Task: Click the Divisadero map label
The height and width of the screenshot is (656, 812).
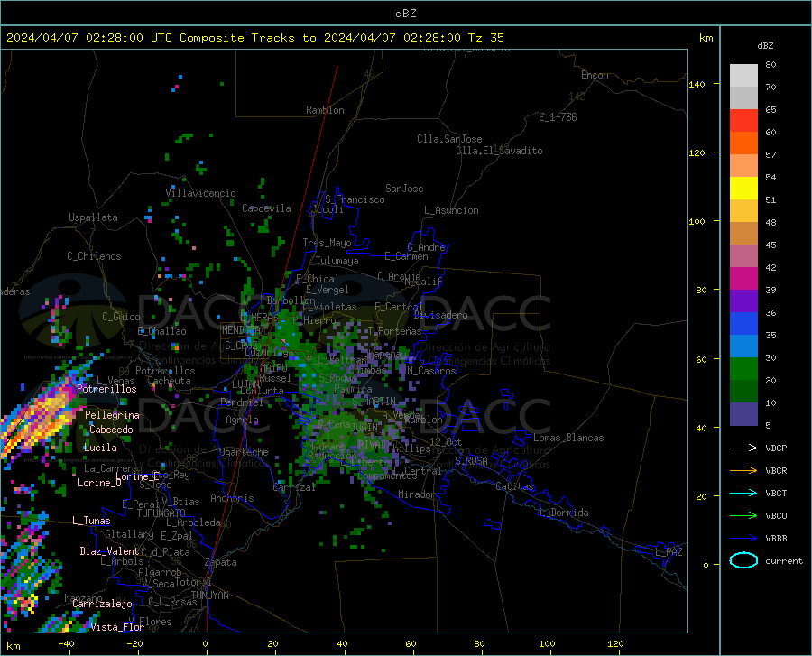Action: [440, 315]
